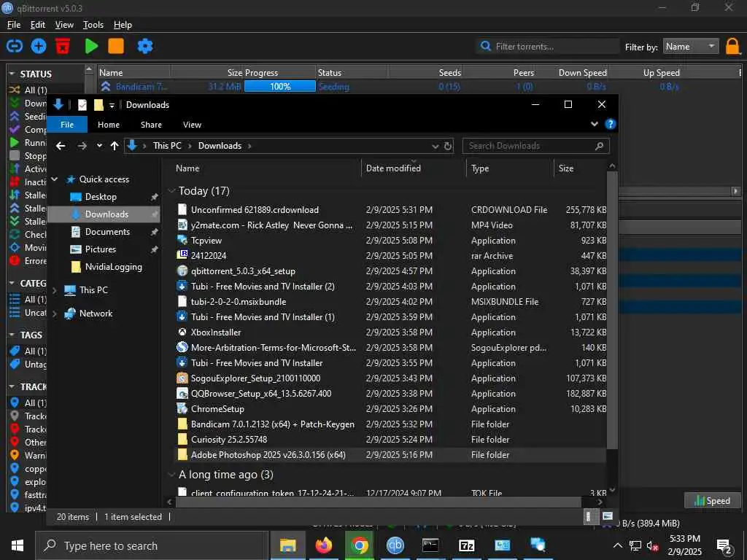Open qBittorrent Tools menu
This screenshot has height=560, width=747.
click(93, 25)
